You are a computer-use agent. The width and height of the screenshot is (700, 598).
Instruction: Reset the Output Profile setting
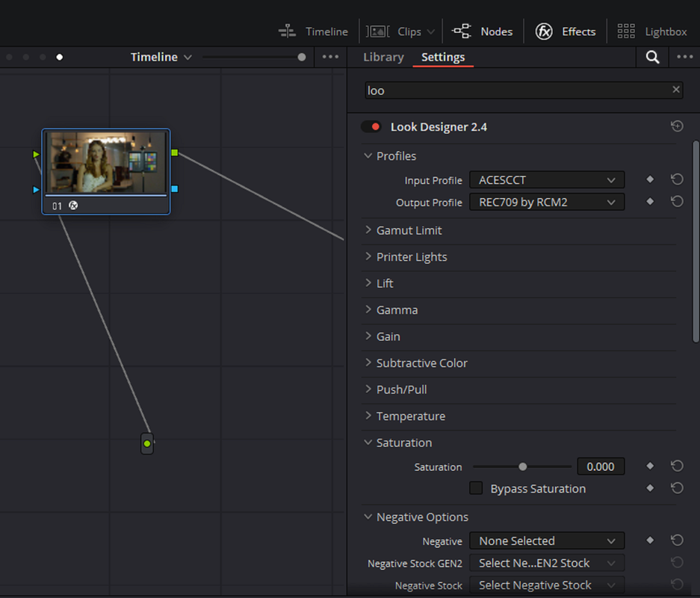pyautogui.click(x=677, y=202)
